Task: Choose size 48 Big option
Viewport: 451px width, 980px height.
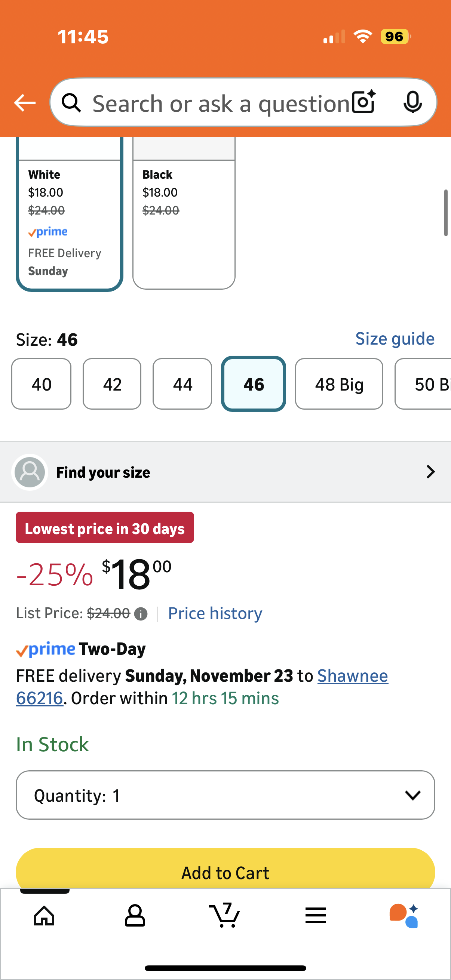Action: click(x=339, y=384)
